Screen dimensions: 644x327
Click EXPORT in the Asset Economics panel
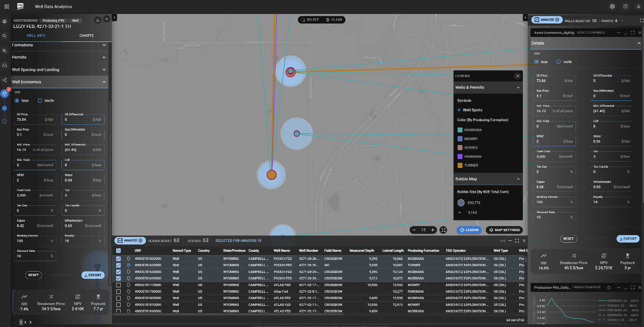point(628,239)
